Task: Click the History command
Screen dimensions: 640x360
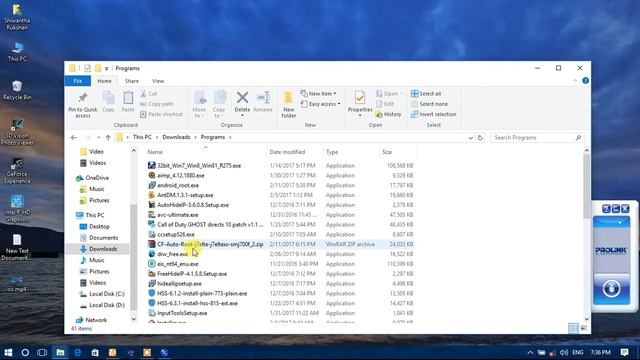Action: pos(389,114)
